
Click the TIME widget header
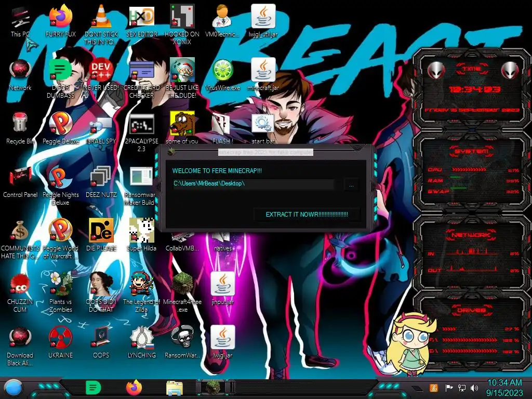[472, 69]
